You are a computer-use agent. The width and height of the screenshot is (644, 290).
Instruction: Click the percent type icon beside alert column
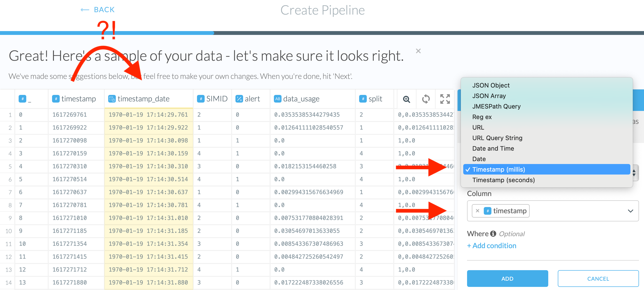coord(239,99)
